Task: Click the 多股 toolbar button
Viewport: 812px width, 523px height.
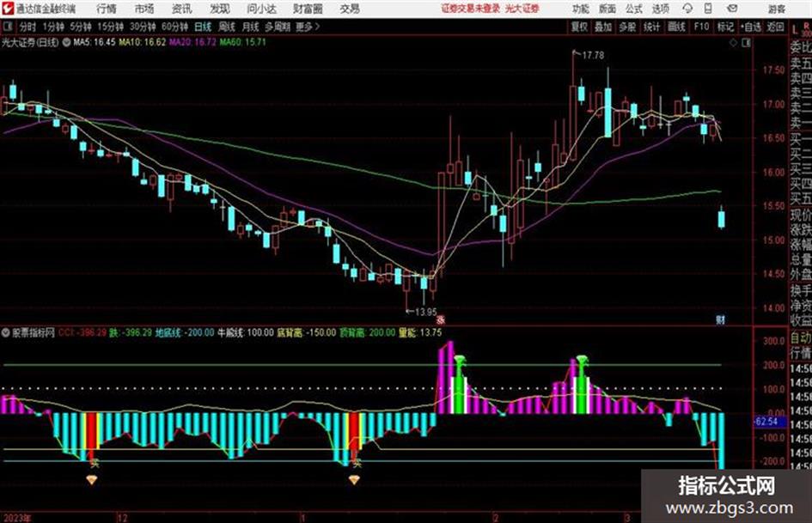Action: coord(627,27)
